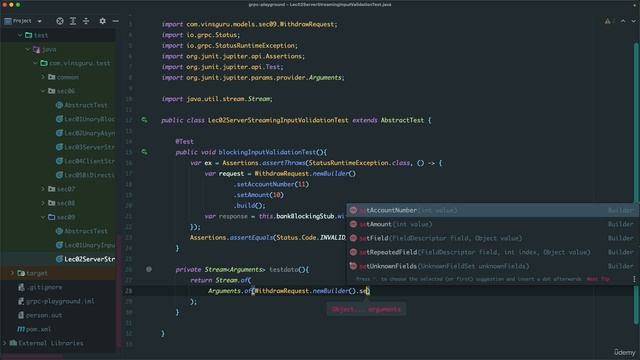Viewport: 640px width, 360px height.
Task: Click the target folder icon
Action: tap(21, 273)
